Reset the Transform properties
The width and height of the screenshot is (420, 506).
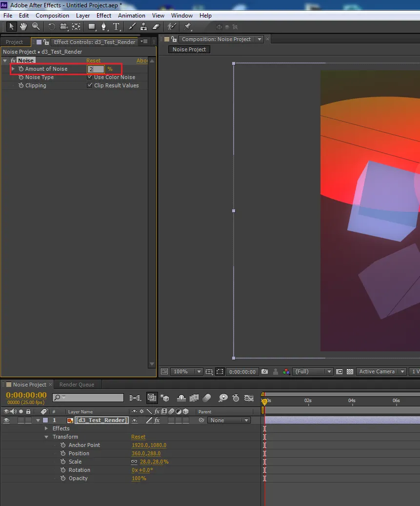[x=138, y=437]
